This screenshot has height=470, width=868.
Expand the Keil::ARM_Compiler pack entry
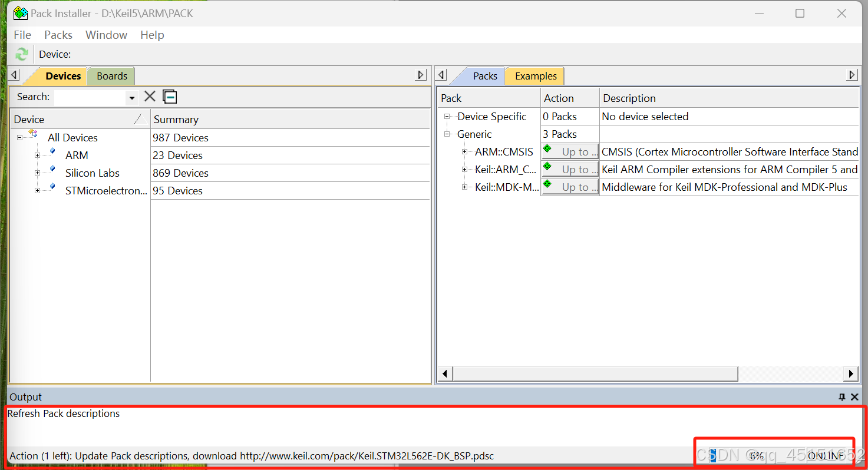pos(464,170)
